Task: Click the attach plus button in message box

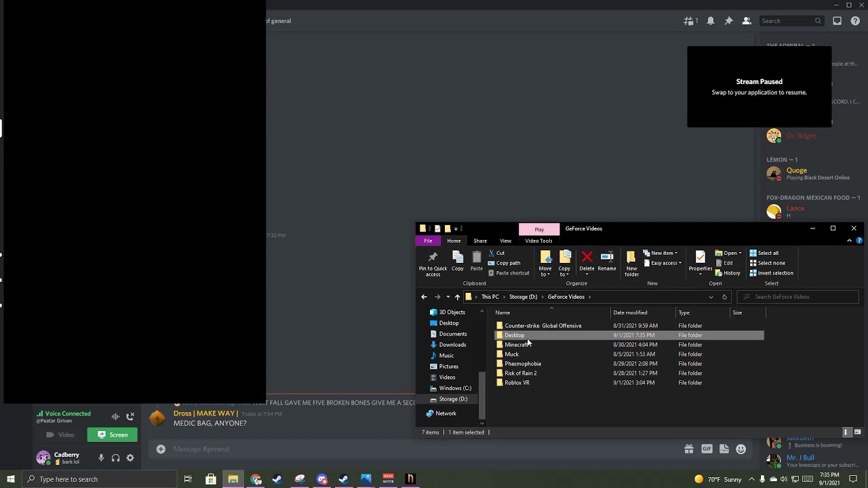Action: (161, 449)
